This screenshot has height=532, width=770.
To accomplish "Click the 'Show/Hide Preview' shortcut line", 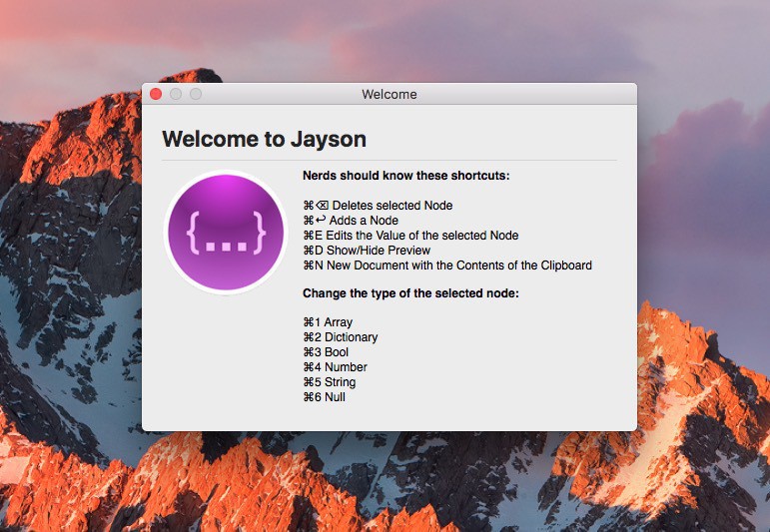I will [x=367, y=251].
